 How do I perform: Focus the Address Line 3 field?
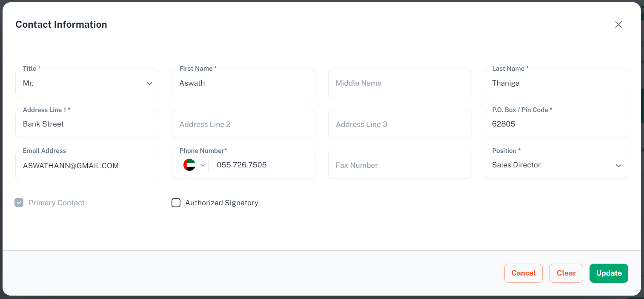400,124
